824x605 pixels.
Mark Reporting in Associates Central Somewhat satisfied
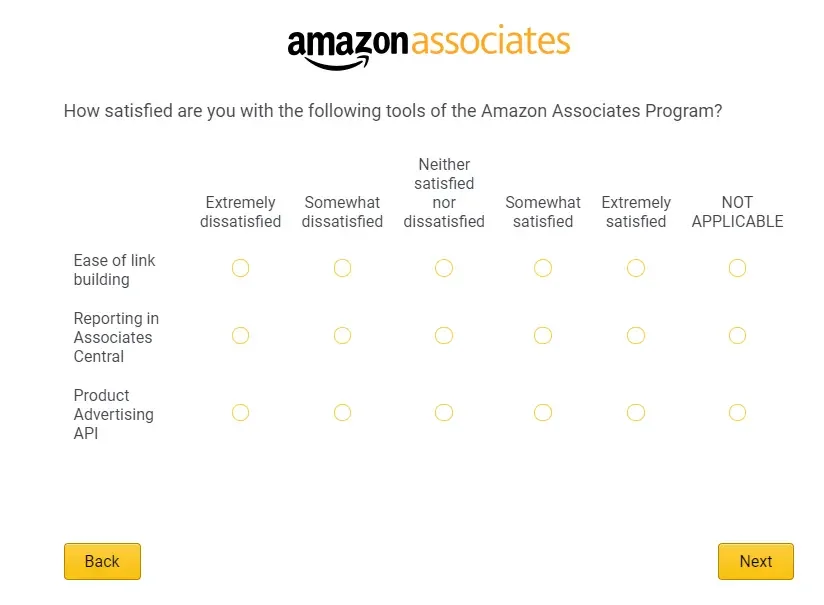(x=543, y=336)
